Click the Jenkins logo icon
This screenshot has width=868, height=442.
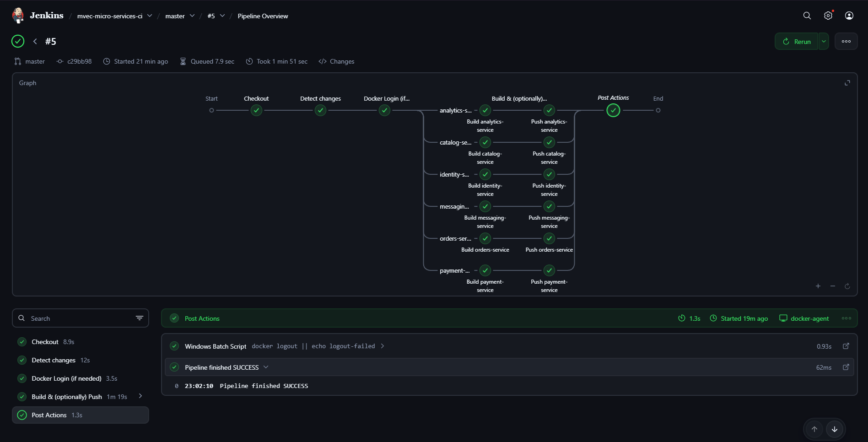point(18,16)
